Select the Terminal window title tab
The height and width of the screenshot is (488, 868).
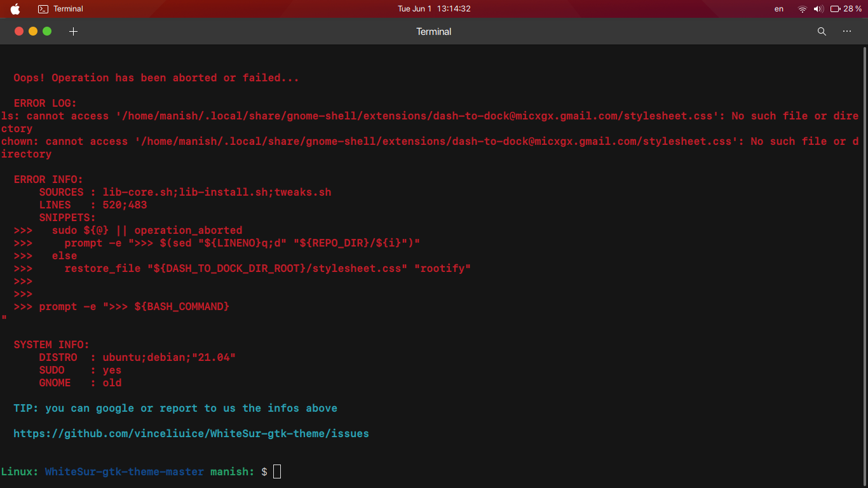click(433, 31)
